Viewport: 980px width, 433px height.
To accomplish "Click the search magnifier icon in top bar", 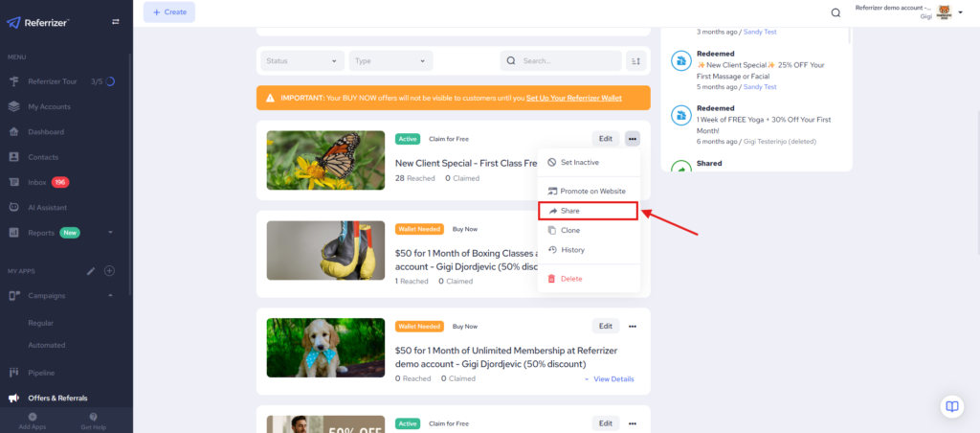I will click(x=835, y=12).
